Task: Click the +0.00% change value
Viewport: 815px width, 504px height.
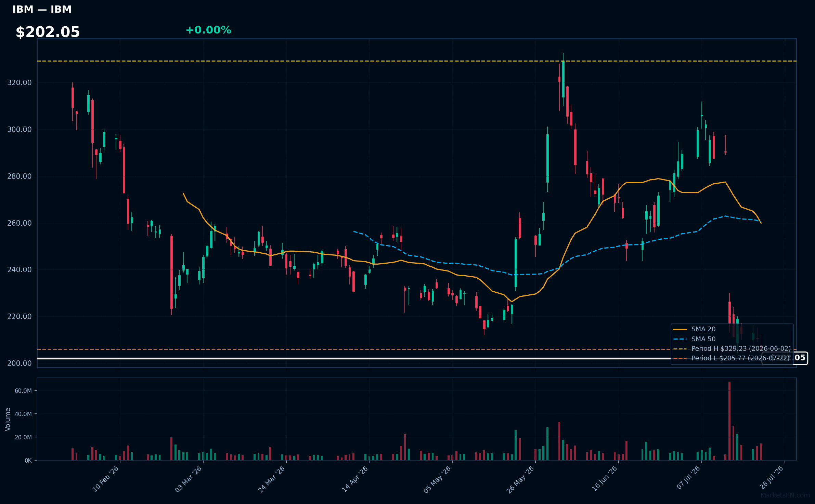Action: coord(208,30)
